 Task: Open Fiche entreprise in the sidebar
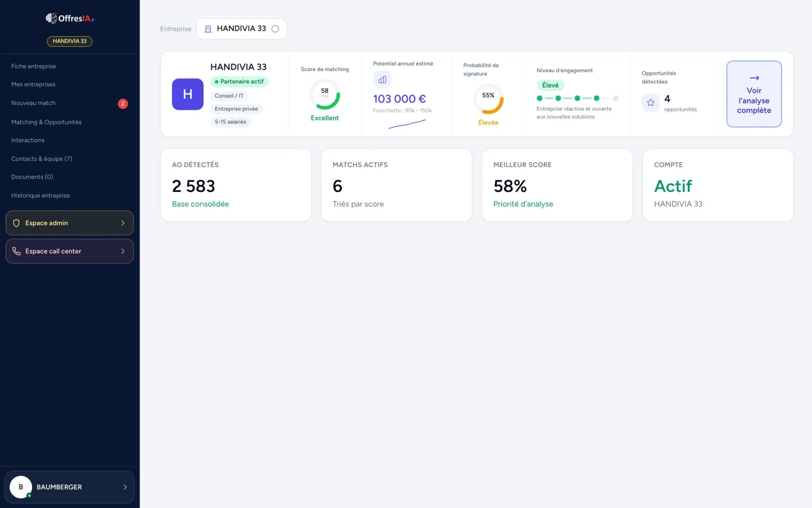pos(33,66)
